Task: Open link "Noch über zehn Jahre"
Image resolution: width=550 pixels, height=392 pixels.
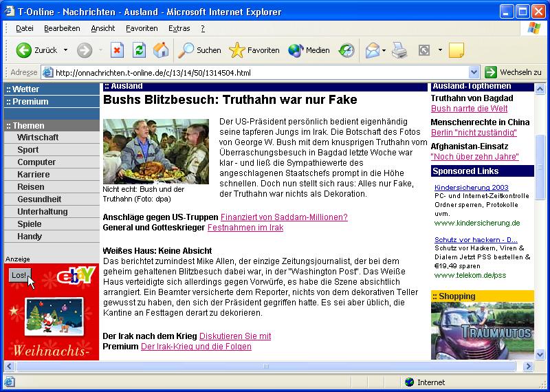Action: (474, 157)
